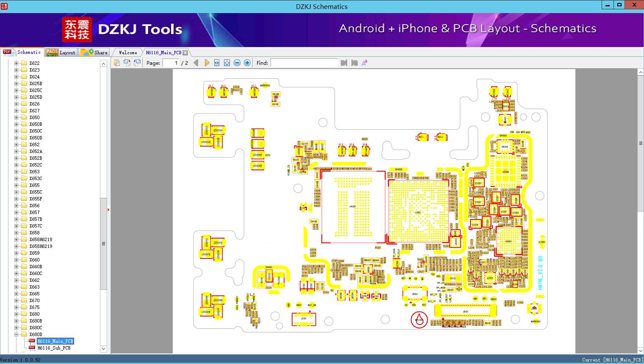Image resolution: width=644 pixels, height=364 pixels.
Task: Minimize the DZKJ Schematics window
Action: (x=607, y=5)
